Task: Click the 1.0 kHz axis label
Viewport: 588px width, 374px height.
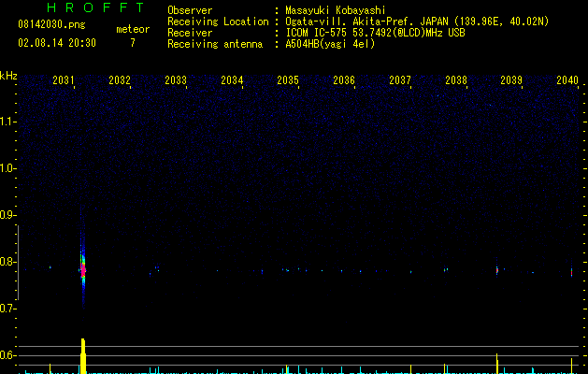Action: pyautogui.click(x=8, y=168)
